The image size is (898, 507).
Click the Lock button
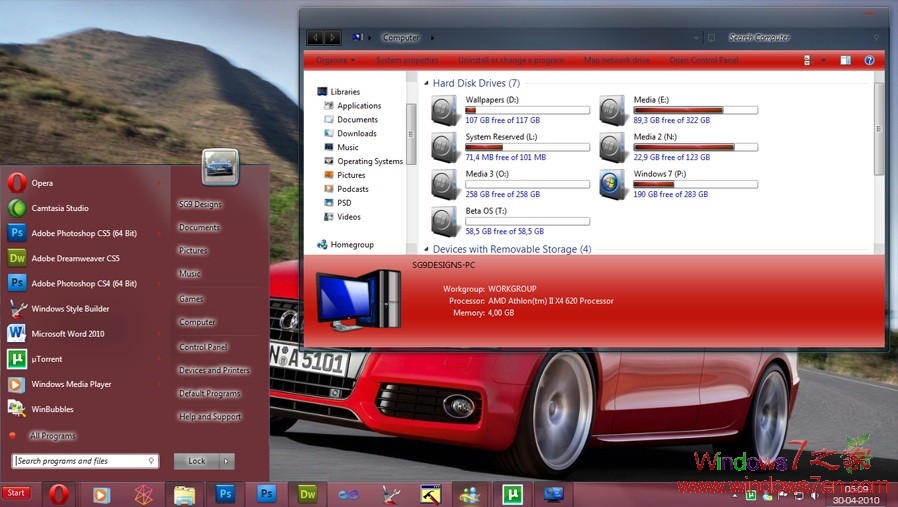(196, 461)
